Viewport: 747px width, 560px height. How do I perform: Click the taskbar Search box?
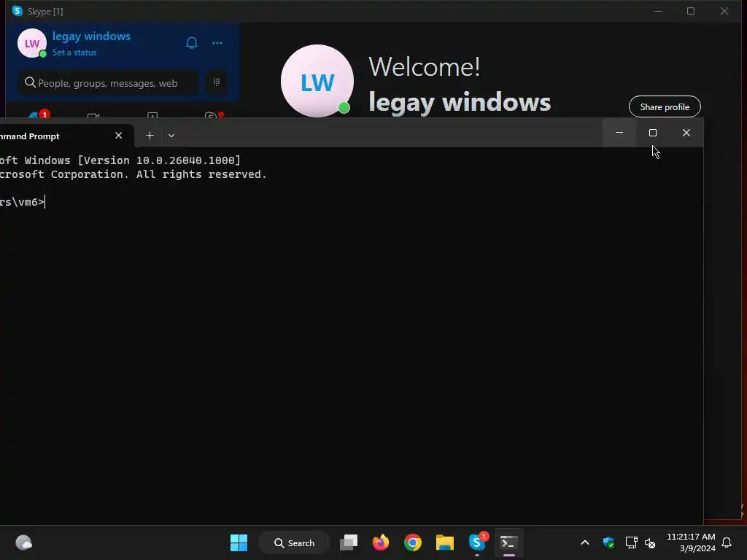[294, 542]
